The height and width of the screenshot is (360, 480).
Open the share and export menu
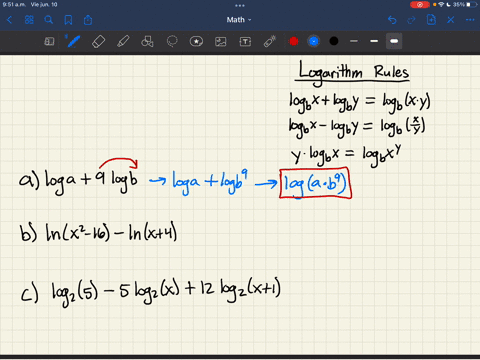[88, 20]
